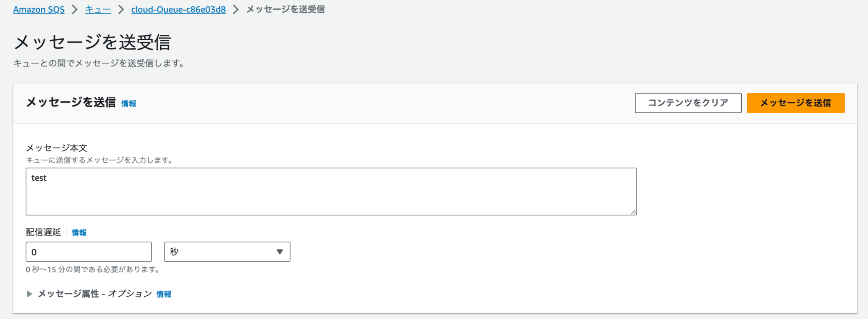The width and height of the screenshot is (868, 319).
Task: Open the cloud-Queue-c86e03d8 queue link
Action: pyautogui.click(x=178, y=9)
